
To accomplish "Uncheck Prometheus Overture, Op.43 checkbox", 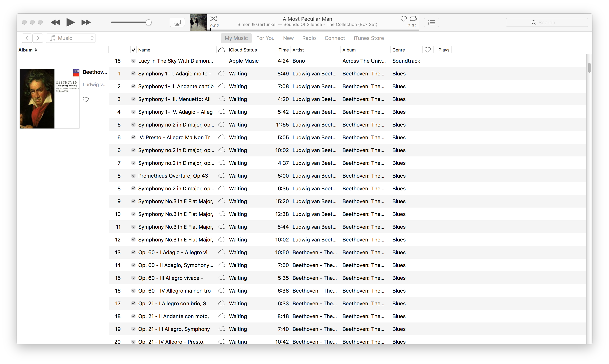I will pyautogui.click(x=133, y=175).
